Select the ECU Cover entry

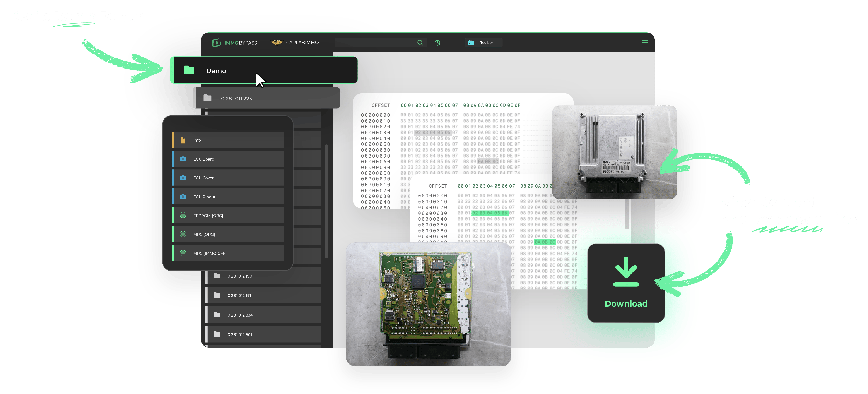(228, 178)
